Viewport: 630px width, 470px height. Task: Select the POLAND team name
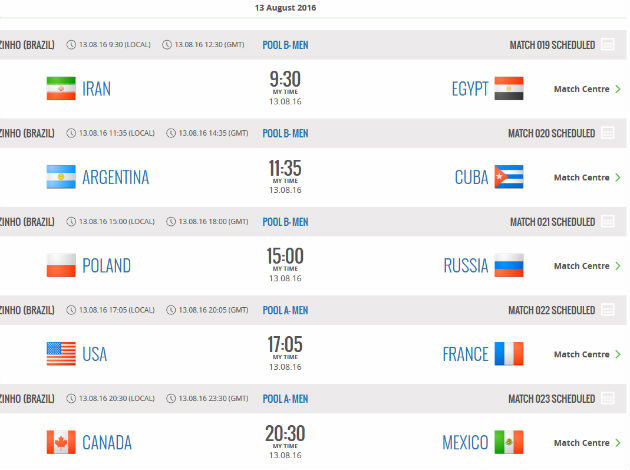[x=106, y=266]
